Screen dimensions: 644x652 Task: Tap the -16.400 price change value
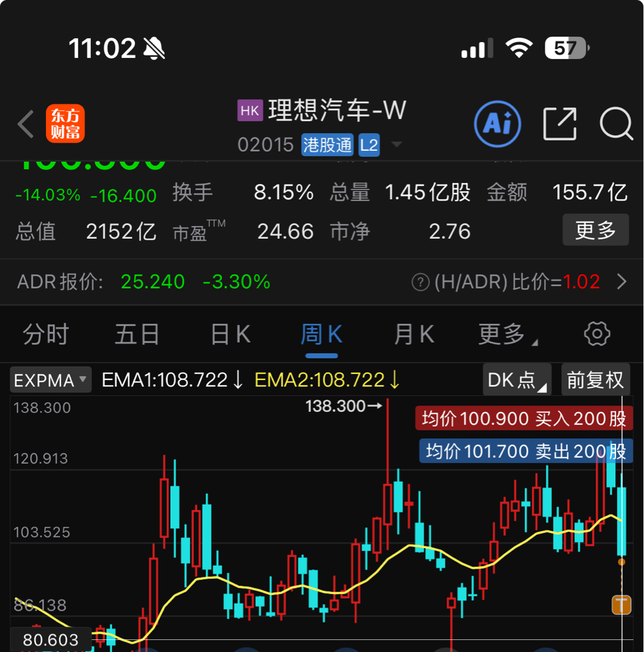click(123, 196)
